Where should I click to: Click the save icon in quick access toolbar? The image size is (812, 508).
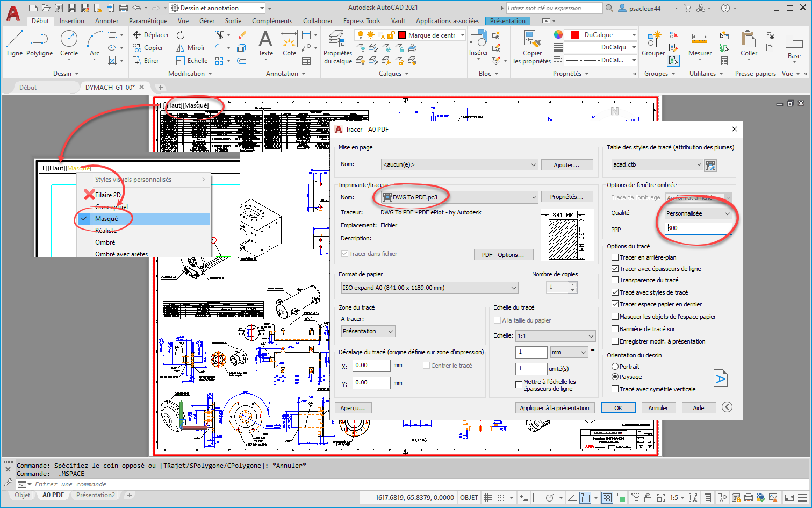click(x=72, y=8)
